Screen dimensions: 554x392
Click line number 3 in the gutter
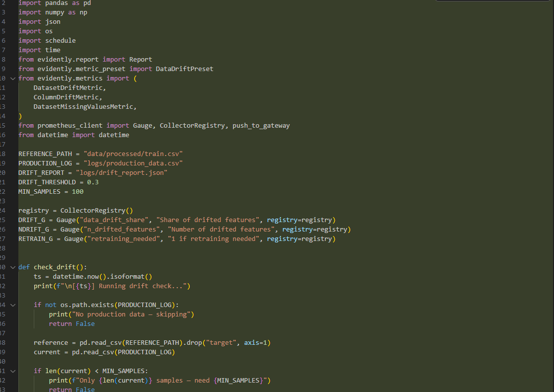[x=3, y=12]
